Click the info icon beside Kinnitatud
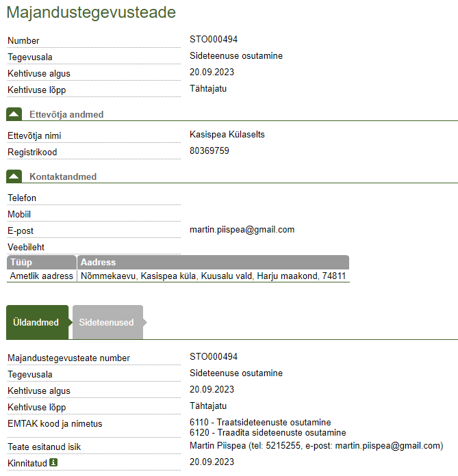The height and width of the screenshot is (476, 458). click(53, 462)
